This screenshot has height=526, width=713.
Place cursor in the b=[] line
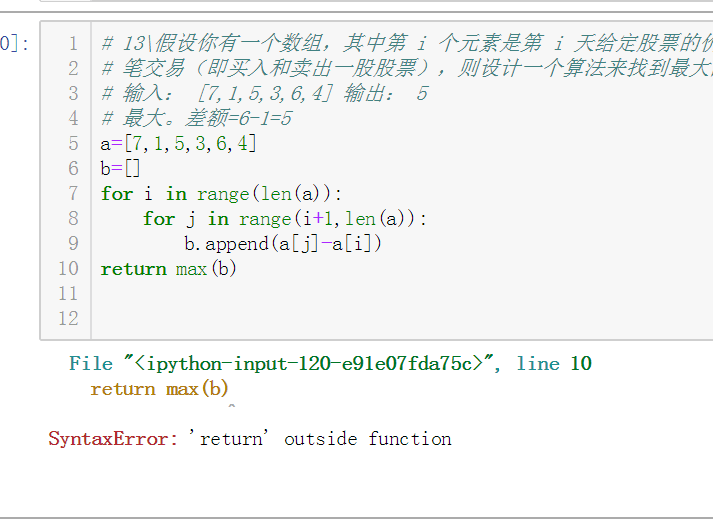click(120, 169)
